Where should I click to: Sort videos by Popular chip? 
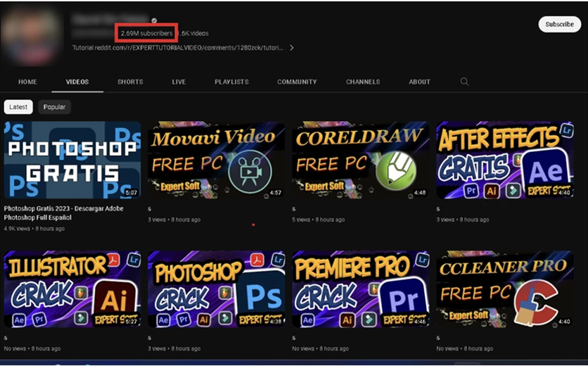(x=54, y=107)
